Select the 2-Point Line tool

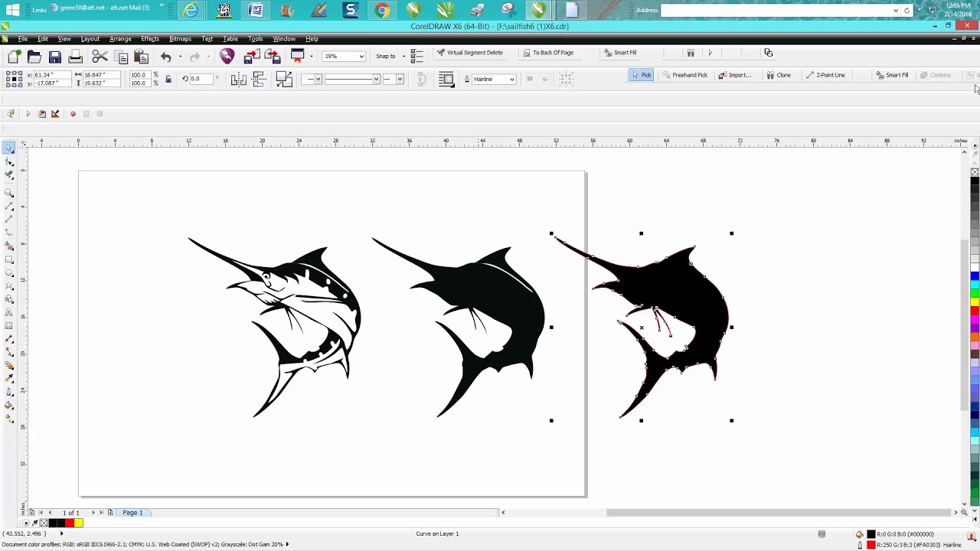[x=825, y=75]
